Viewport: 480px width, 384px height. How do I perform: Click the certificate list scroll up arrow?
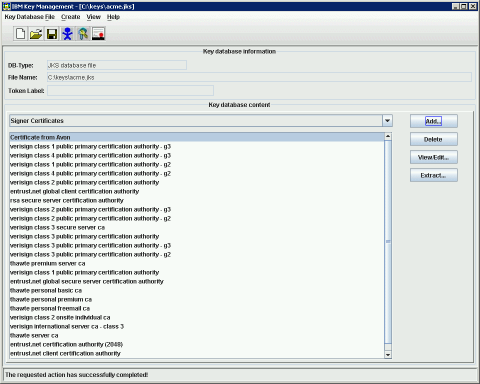388,136
